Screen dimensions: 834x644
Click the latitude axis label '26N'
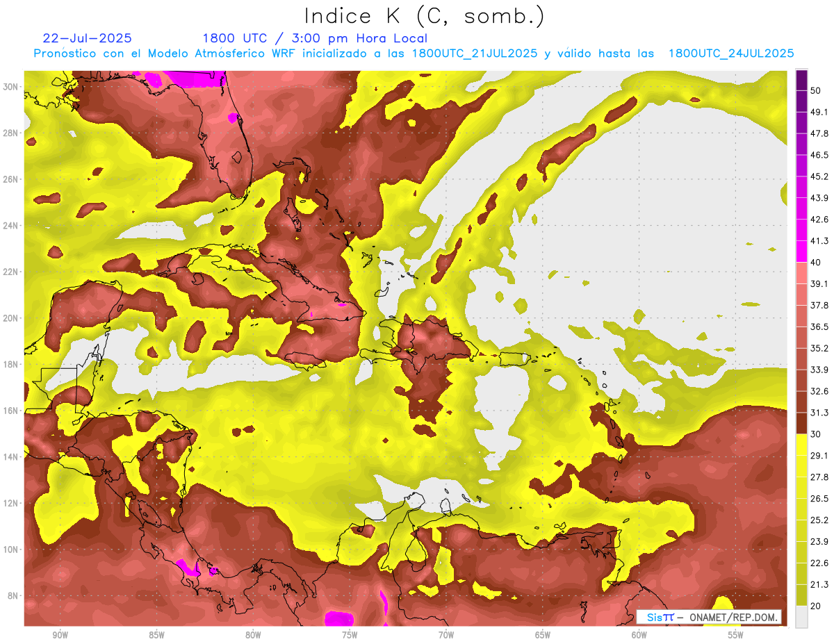coord(10,179)
